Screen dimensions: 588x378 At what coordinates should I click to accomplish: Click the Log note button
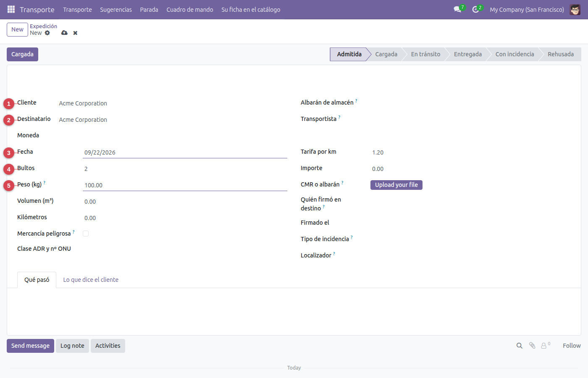coord(72,346)
